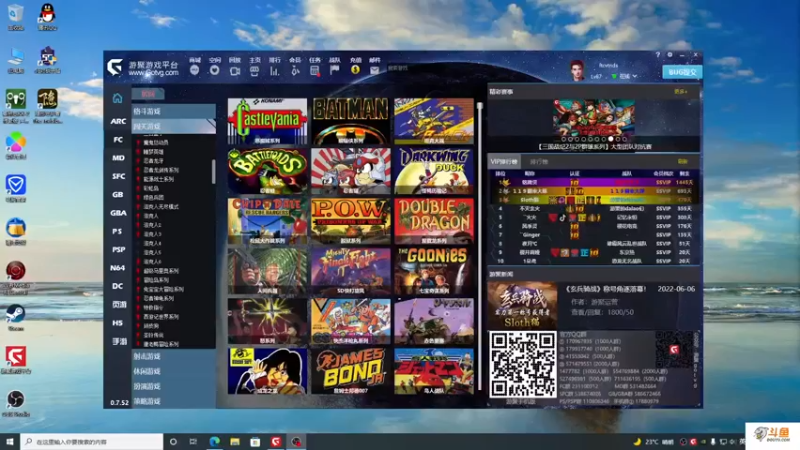This screenshot has width=800, height=450.
Task: Open the Chip 'n Dale game thumbnail
Action: tap(267, 221)
